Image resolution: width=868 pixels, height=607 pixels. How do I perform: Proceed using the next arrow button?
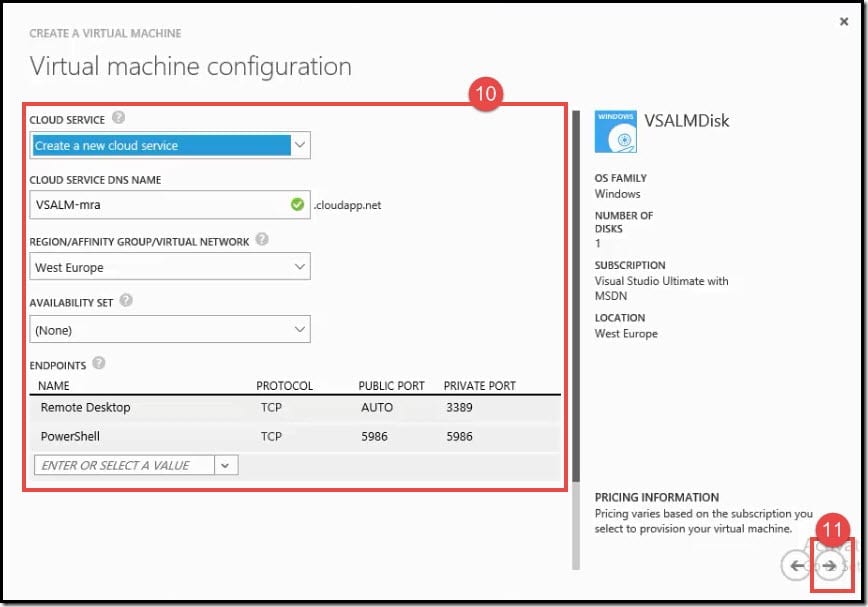[x=831, y=565]
